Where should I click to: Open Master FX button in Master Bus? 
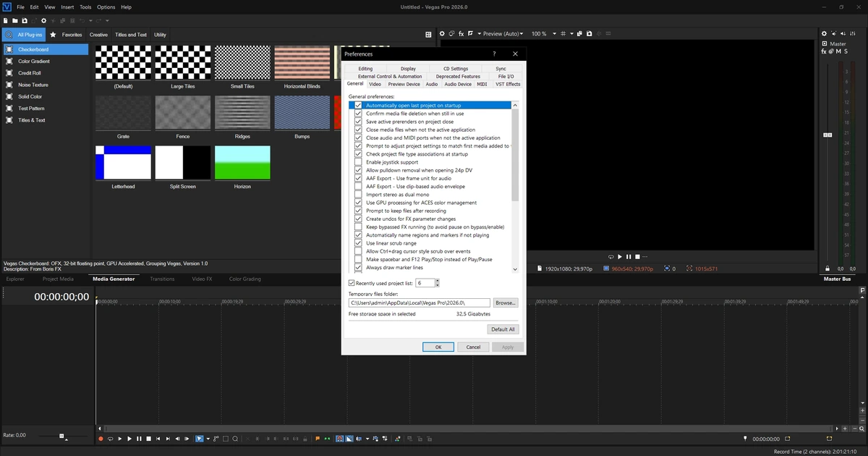[824, 51]
